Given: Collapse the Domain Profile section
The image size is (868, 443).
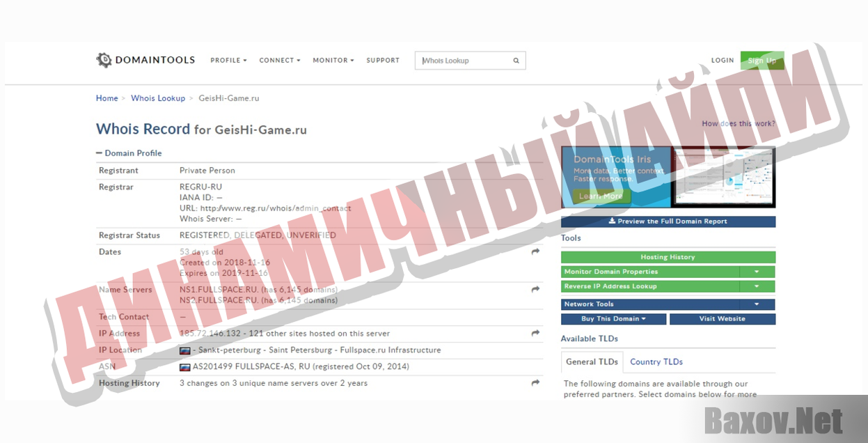Looking at the screenshot, I should point(129,153).
